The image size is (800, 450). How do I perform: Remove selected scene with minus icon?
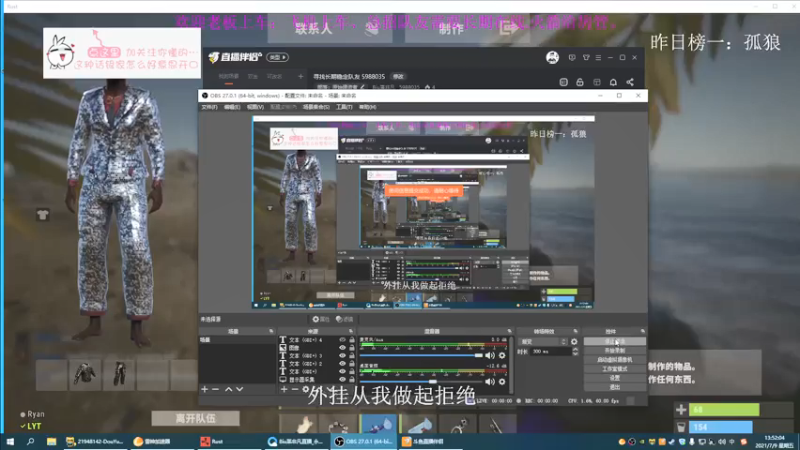coord(215,389)
